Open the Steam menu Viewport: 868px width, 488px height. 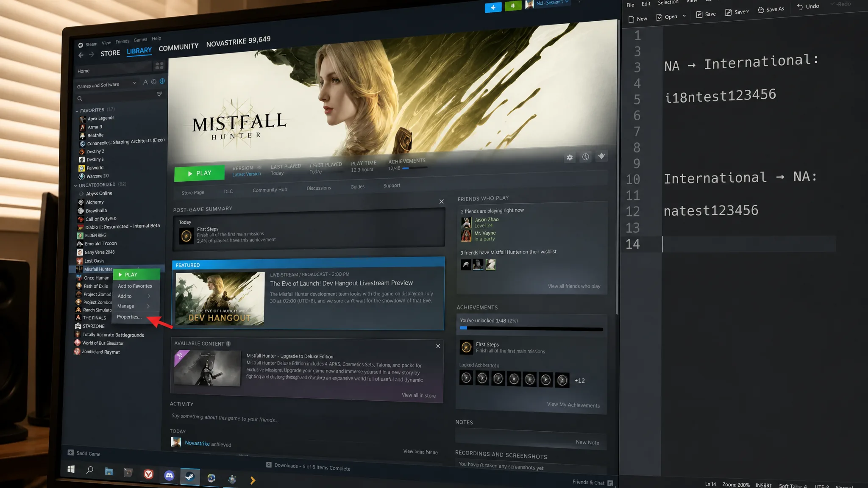tap(91, 44)
